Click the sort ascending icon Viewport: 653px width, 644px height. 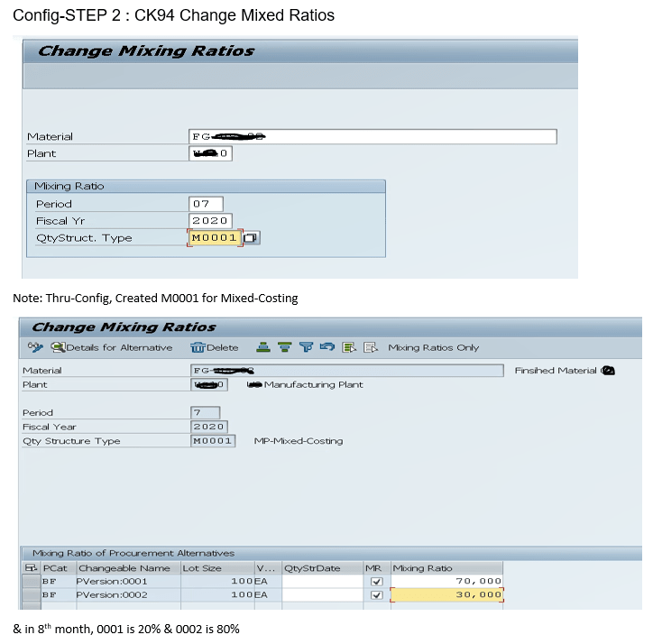tap(263, 347)
